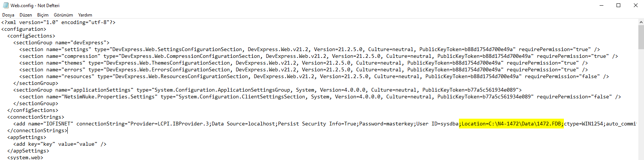Place cursor on the <connectionStrings> opening tag
This screenshot has width=644, height=160.
[x=36, y=117]
